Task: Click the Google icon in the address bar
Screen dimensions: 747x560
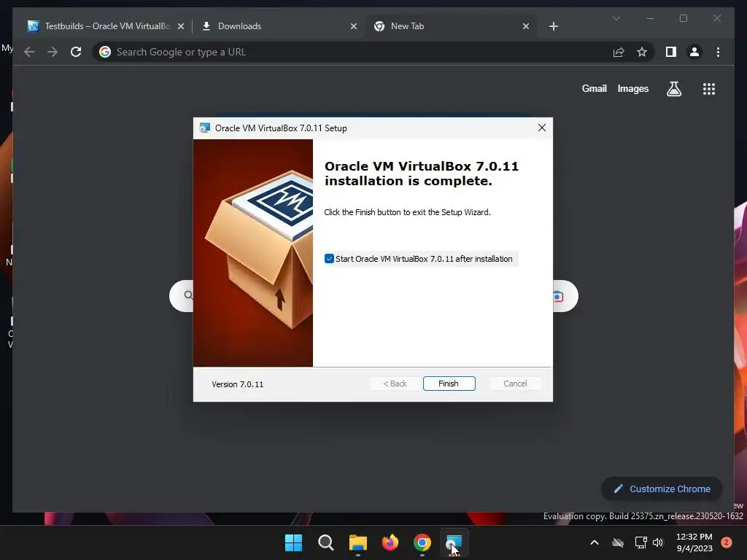Action: point(105,52)
